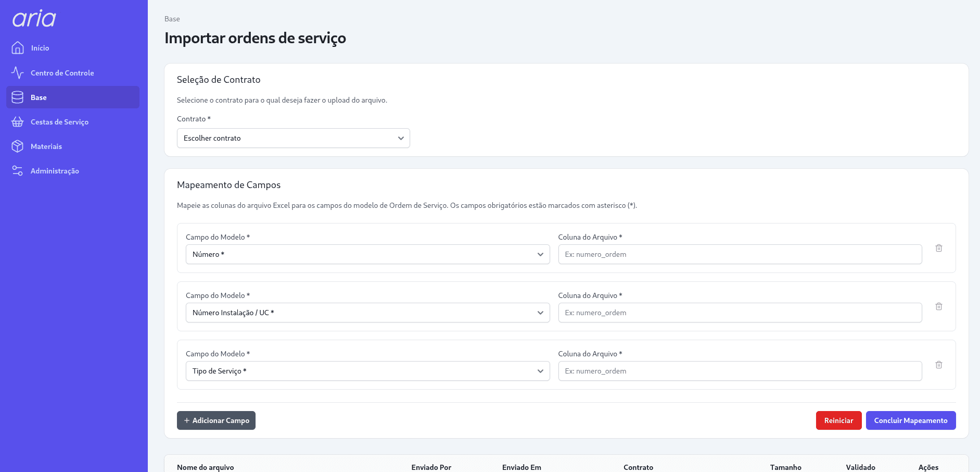This screenshot has width=980, height=472.
Task: Click Concluir Mapeamento button
Action: [x=910, y=420]
